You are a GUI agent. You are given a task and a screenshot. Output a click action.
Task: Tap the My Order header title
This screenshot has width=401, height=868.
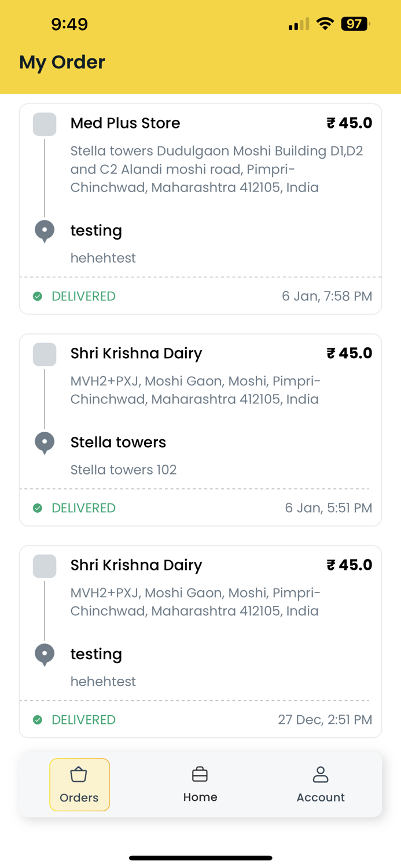point(62,62)
